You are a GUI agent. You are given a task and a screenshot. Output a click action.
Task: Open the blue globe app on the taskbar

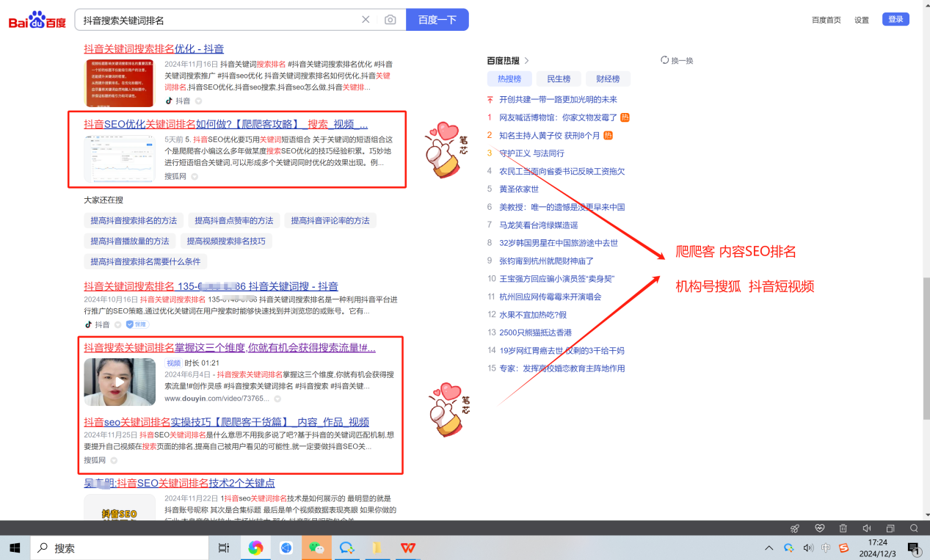(x=286, y=548)
